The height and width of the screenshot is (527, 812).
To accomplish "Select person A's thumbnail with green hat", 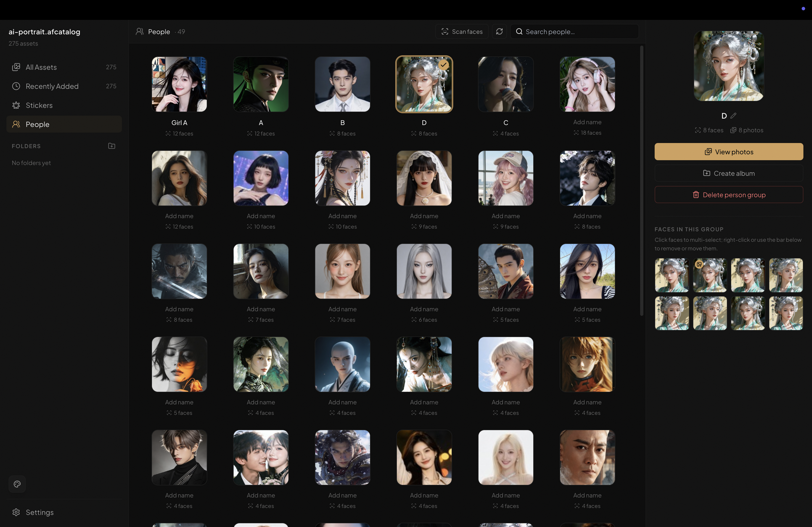I will [x=261, y=84].
